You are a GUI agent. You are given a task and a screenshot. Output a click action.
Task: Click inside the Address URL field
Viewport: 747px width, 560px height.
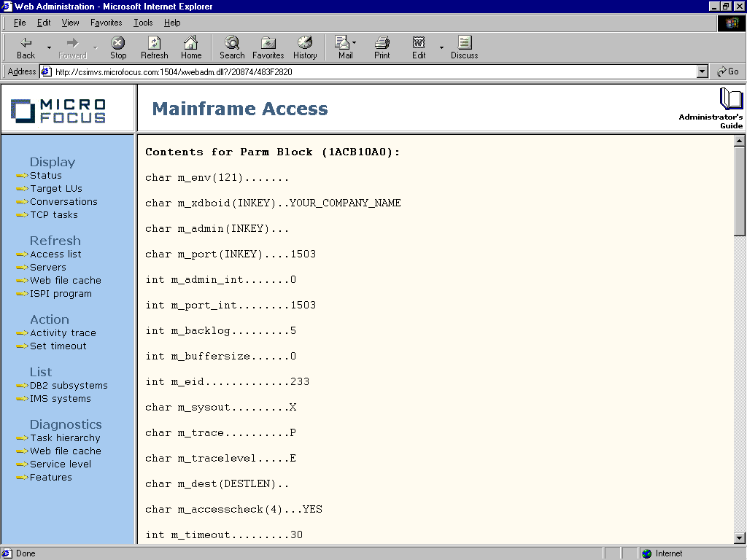click(365, 71)
